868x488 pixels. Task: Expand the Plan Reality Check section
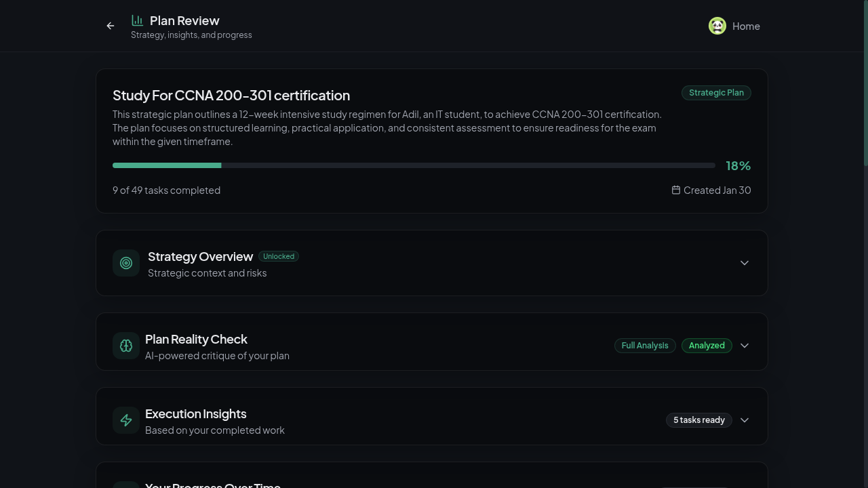click(x=745, y=346)
